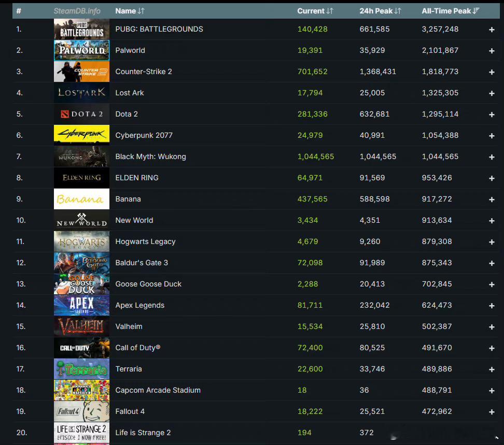Open the Valheim game link
504x445 pixels.
point(129,326)
